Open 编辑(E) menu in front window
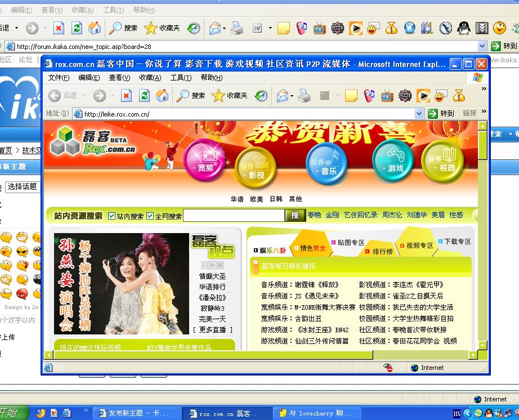The width and height of the screenshot is (519, 420). pos(89,78)
